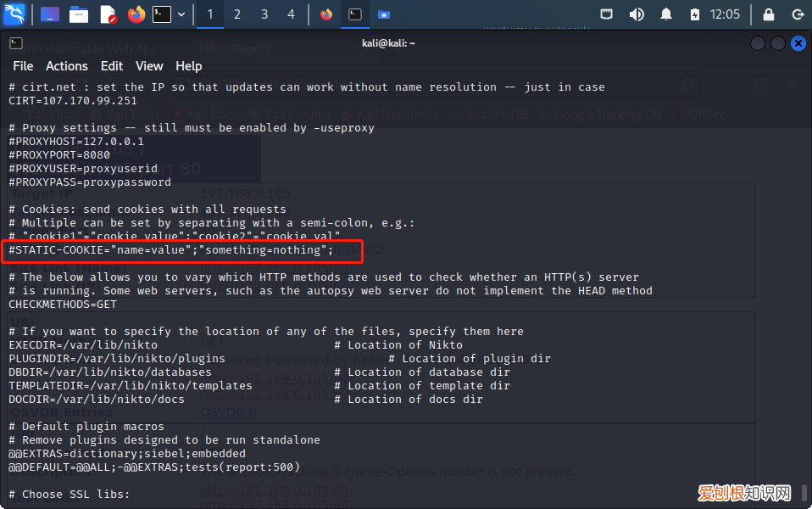
Task: Click the clock showing 12:05
Action: coord(725,14)
